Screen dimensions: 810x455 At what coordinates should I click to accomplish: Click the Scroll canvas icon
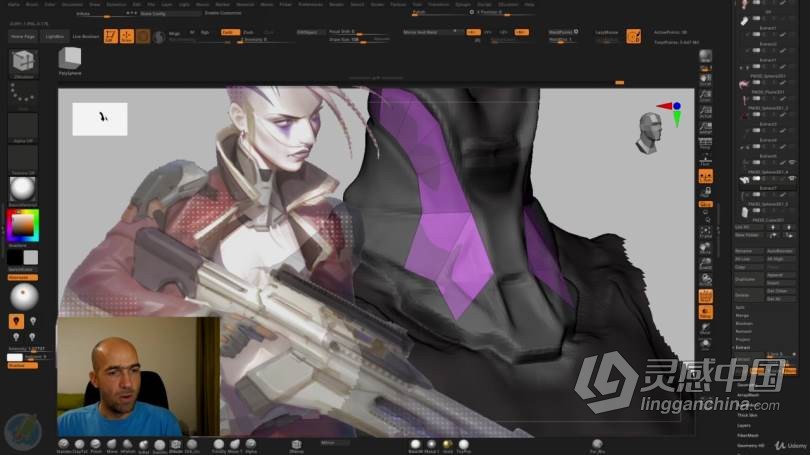point(705,80)
